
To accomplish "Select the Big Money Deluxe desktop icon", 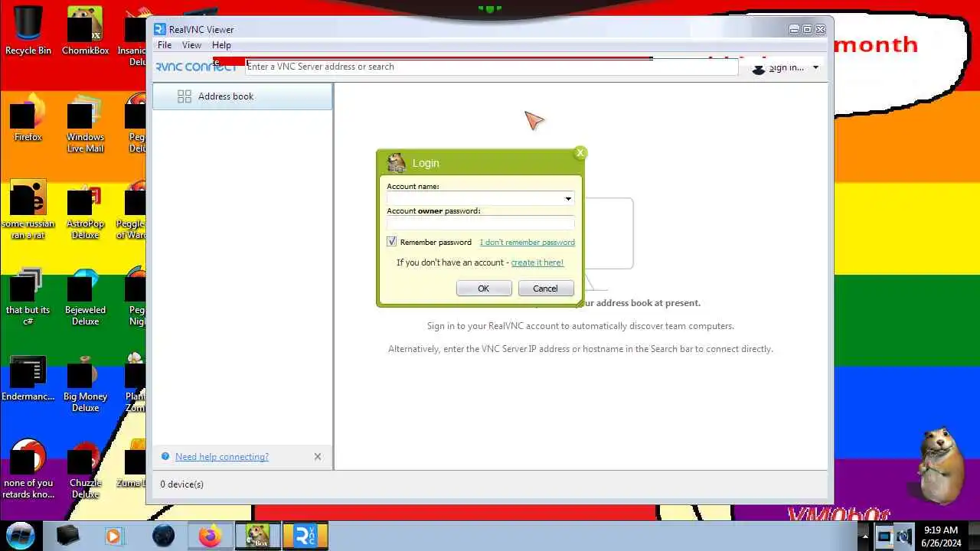I will (85, 382).
